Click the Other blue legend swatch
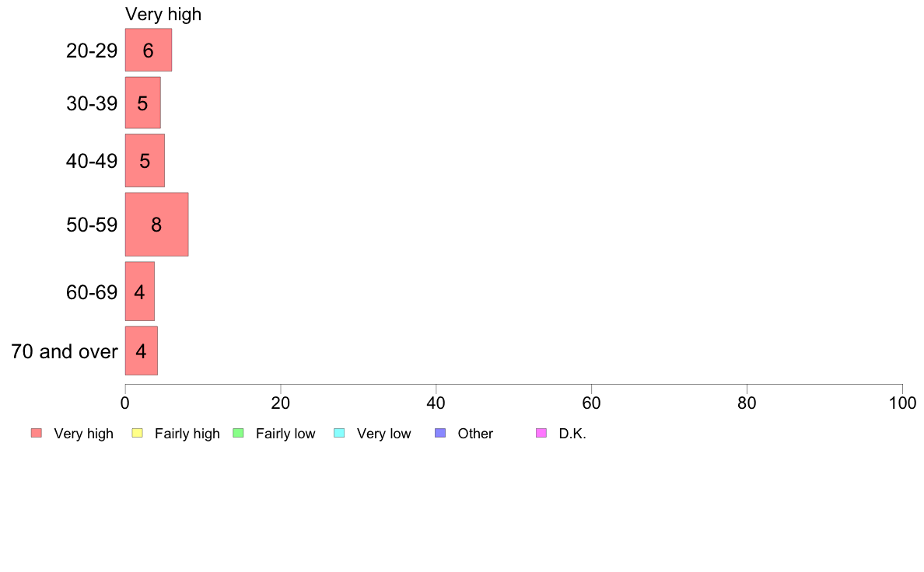 click(440, 433)
